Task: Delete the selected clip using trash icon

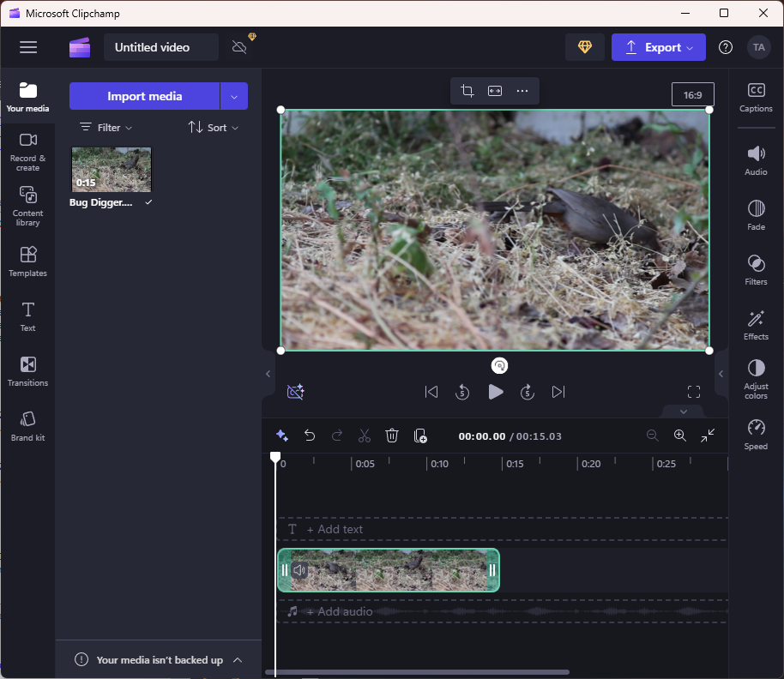Action: [x=392, y=436]
